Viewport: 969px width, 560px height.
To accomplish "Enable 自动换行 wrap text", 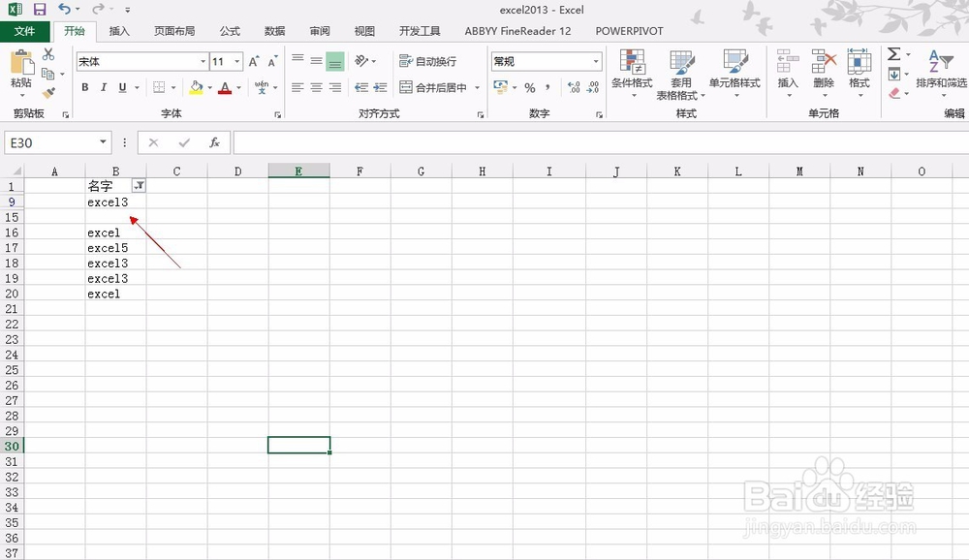I will pyautogui.click(x=427, y=61).
